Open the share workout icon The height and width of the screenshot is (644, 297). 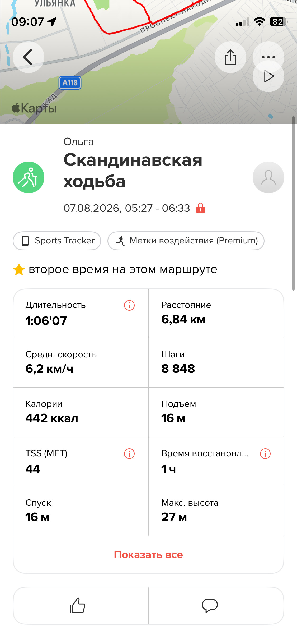tap(230, 57)
